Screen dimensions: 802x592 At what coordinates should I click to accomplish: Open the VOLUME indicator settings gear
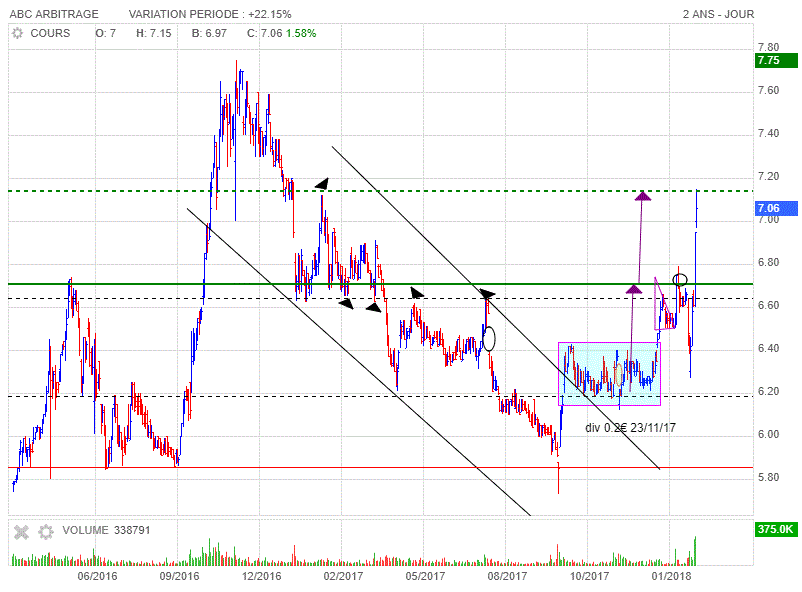tap(46, 532)
